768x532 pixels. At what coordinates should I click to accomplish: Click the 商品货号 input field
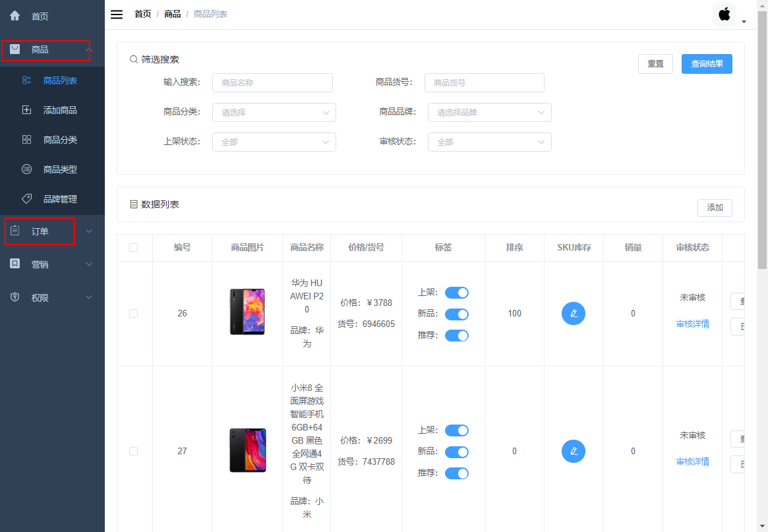485,83
